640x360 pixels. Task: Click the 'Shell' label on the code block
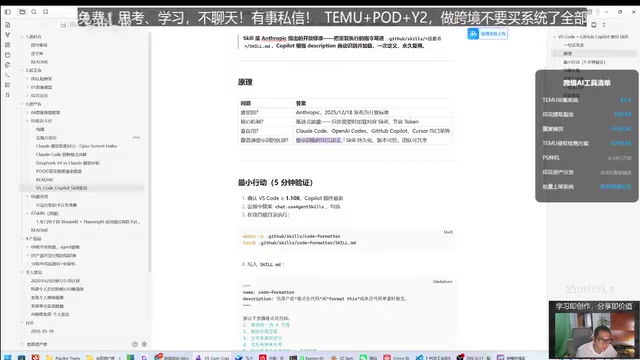click(x=448, y=232)
